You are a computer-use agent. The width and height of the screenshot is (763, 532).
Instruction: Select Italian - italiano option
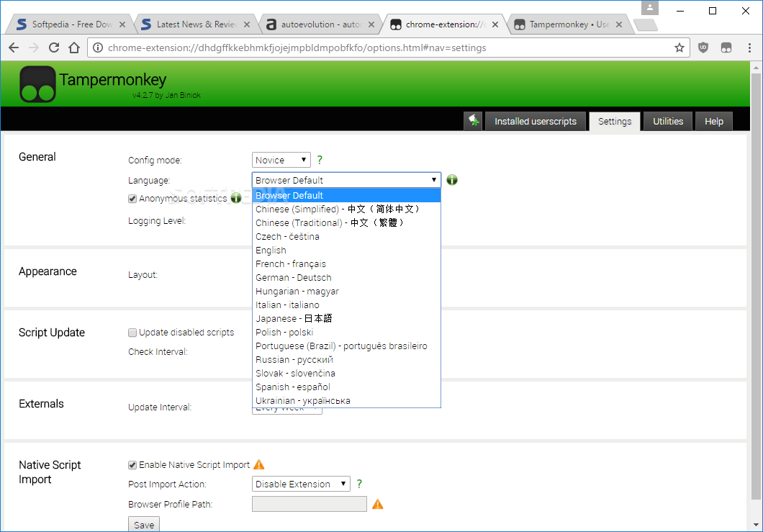tap(346, 305)
